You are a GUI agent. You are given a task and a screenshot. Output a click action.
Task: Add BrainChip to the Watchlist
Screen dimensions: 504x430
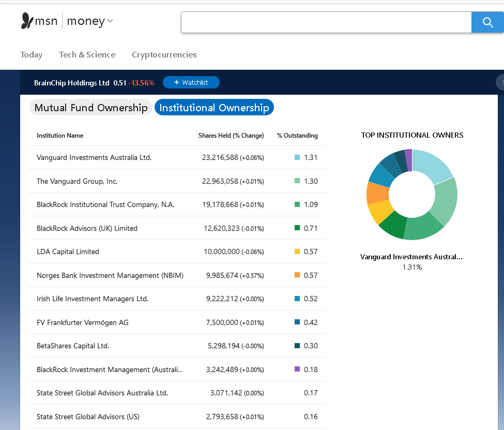point(191,82)
